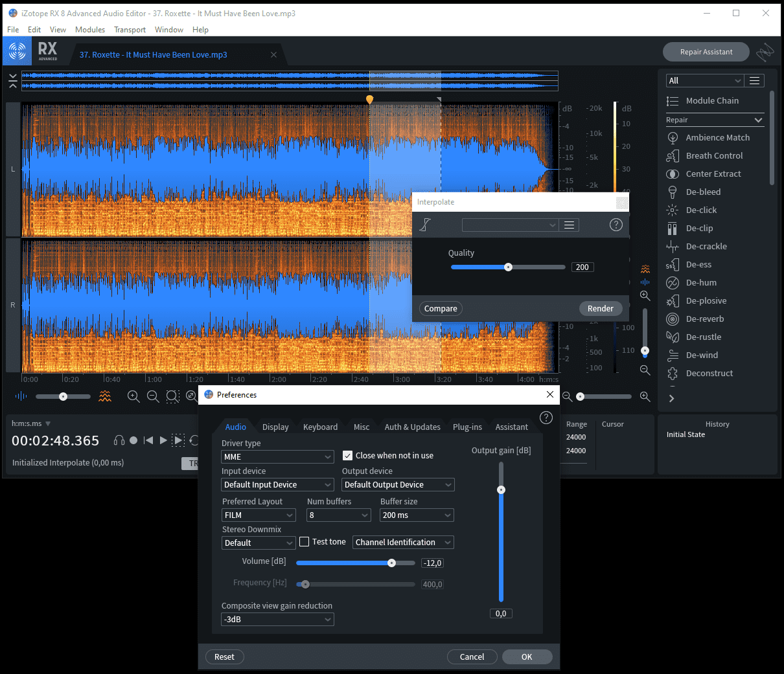This screenshot has width=784, height=674.
Task: Select the Ambience Match module
Action: pos(717,137)
